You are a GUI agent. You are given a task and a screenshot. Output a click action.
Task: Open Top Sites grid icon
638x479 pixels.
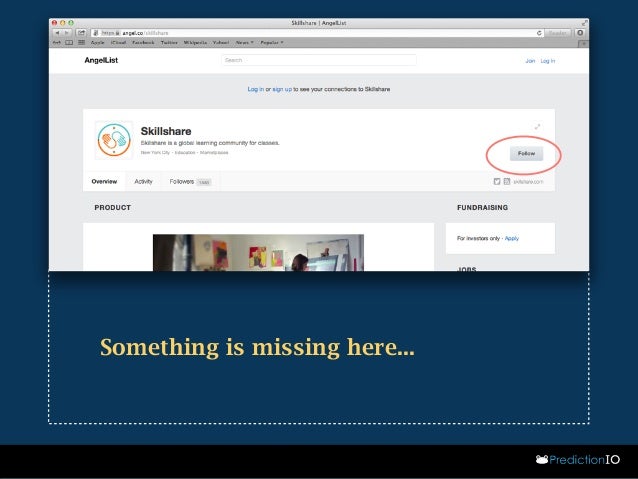point(81,42)
